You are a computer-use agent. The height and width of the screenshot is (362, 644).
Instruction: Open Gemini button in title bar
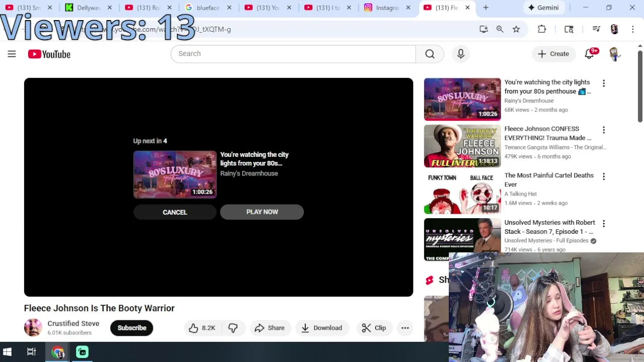[x=543, y=8]
